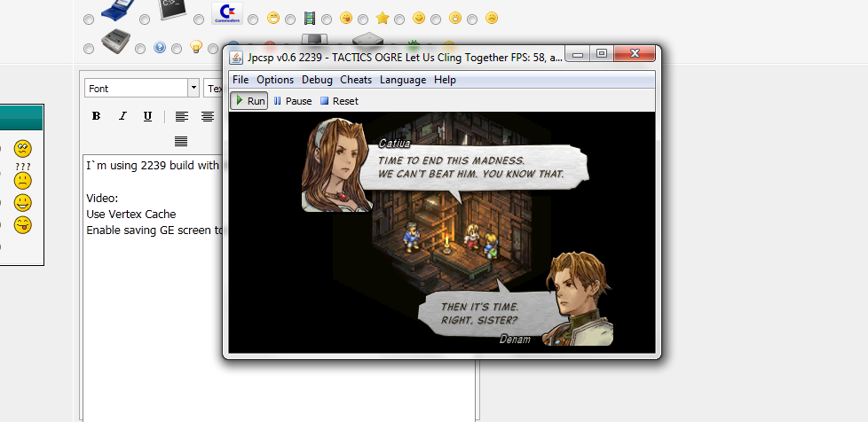This screenshot has height=422, width=868.
Task: Click the underline formatting icon
Action: point(147,116)
